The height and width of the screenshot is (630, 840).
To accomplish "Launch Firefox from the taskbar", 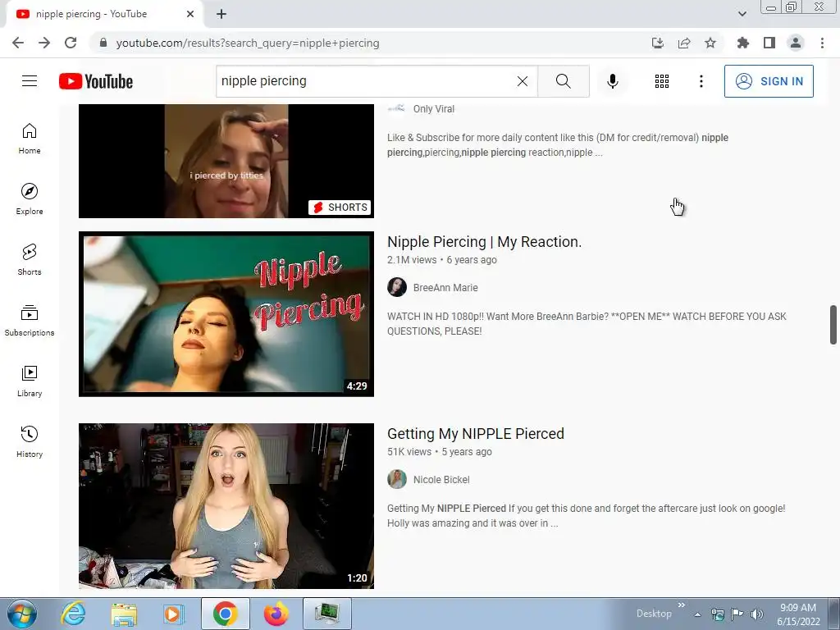I will click(x=276, y=614).
